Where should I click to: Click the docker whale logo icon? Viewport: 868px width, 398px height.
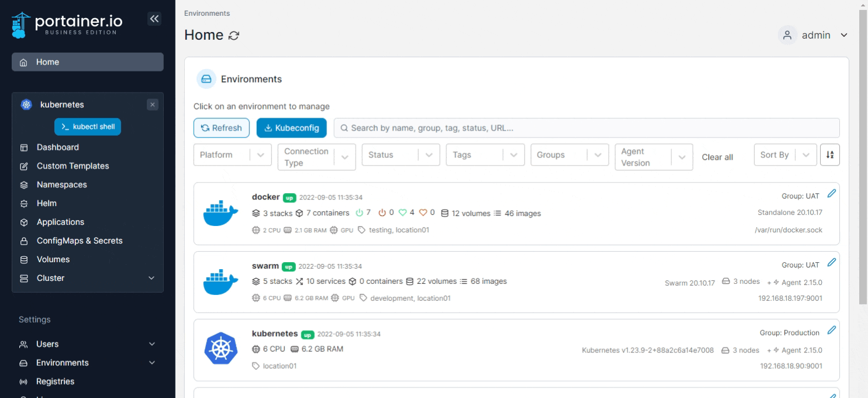coord(221,213)
